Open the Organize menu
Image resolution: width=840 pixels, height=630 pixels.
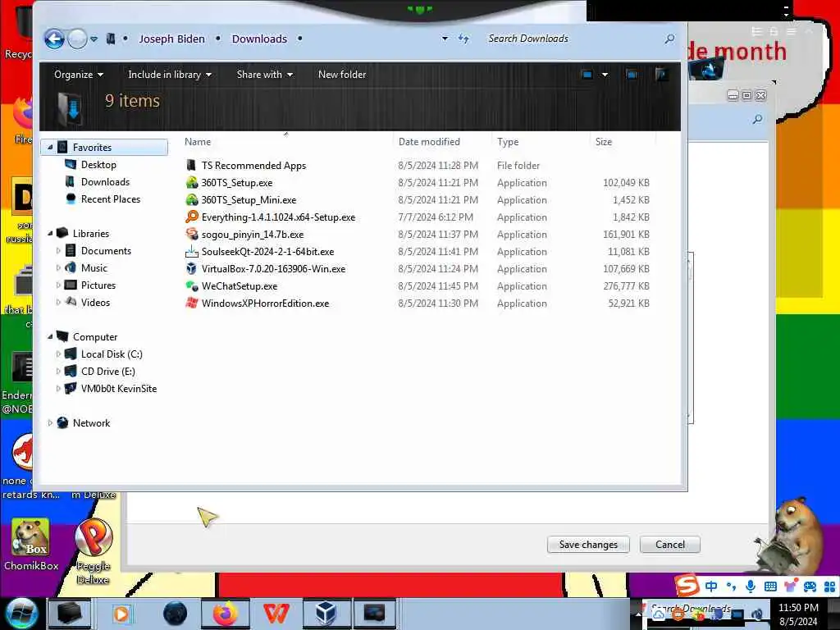(79, 75)
